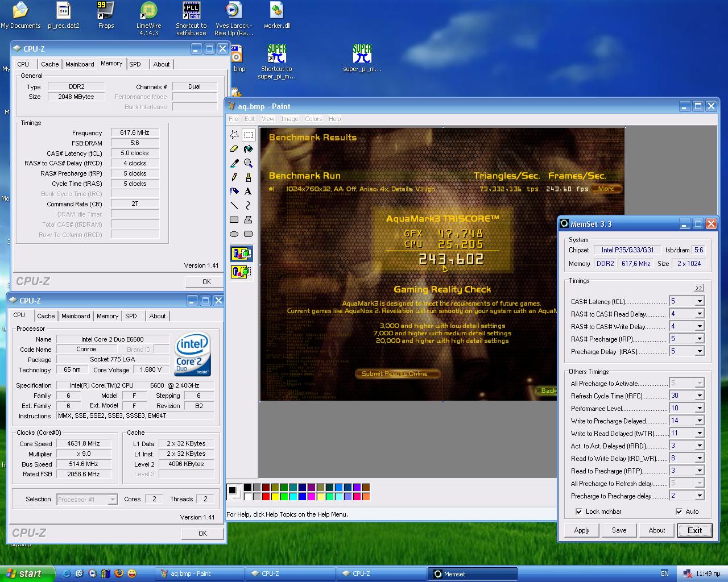The width and height of the screenshot is (728, 582).
Task: Switch to Memset in the taskbar
Action: pyautogui.click(x=472, y=574)
